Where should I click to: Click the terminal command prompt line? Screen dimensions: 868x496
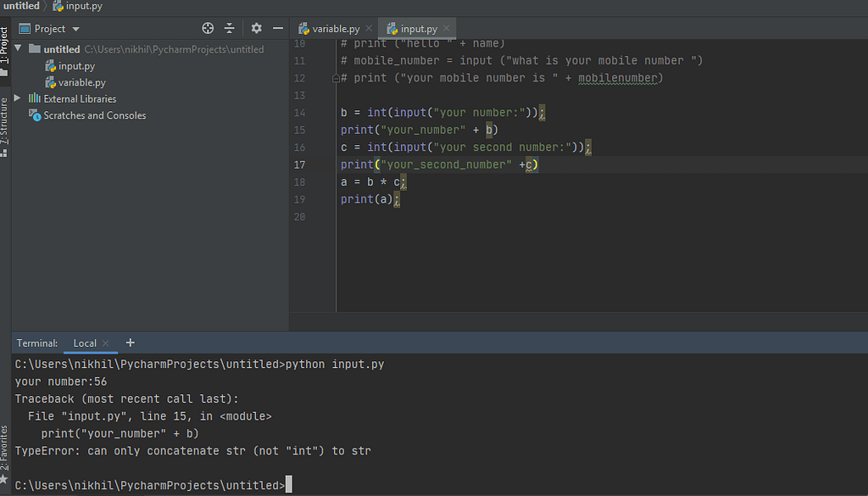tap(153, 486)
